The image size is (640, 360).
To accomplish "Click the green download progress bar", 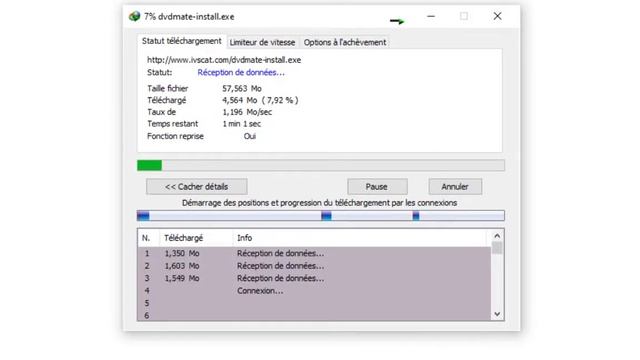I will point(320,165).
